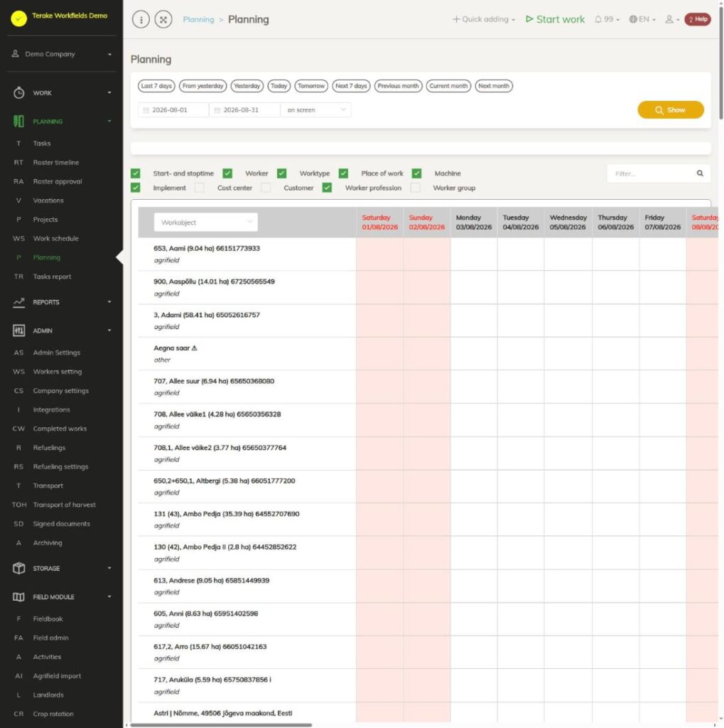724x728 pixels.
Task: Click the Reports chart icon
Action: [x=18, y=302]
